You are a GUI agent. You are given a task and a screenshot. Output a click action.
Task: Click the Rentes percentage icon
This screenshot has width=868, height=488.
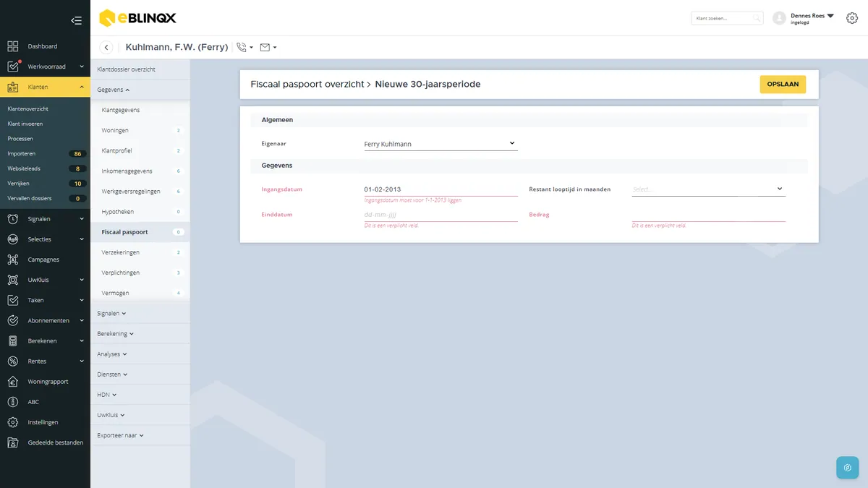13,361
